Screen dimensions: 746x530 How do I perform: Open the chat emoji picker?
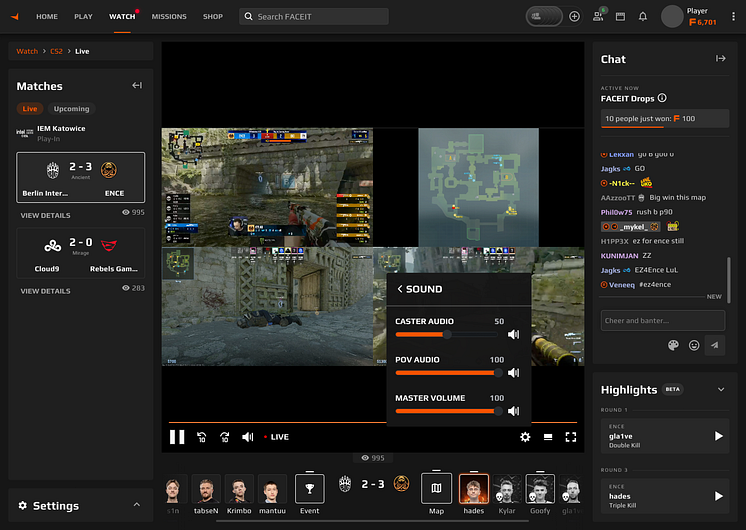[694, 345]
